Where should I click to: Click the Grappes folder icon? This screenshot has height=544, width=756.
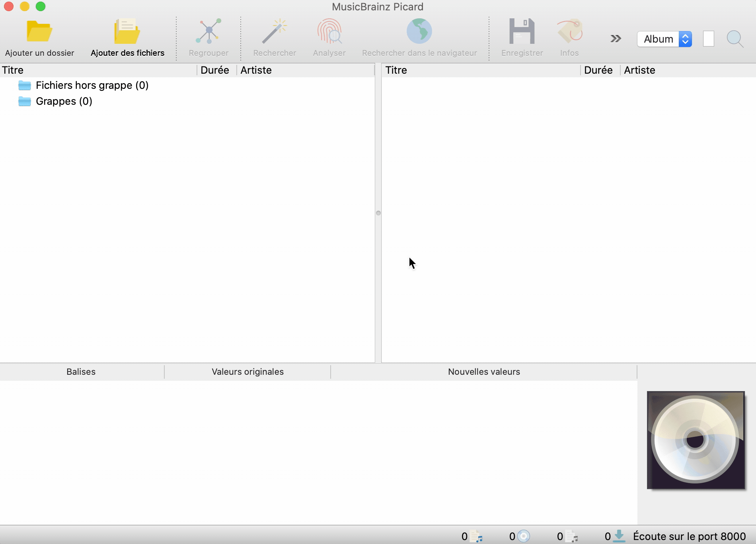point(25,101)
